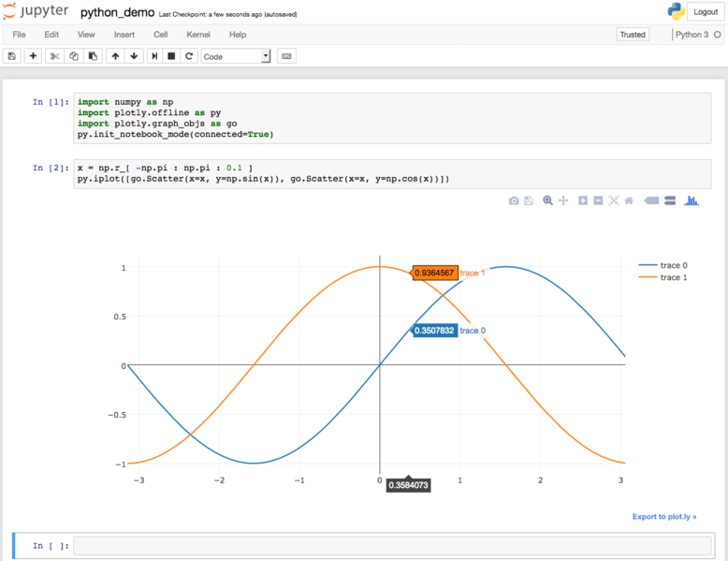Insert a cell below with plus icon
Screen dimensions: 728x561
34,56
